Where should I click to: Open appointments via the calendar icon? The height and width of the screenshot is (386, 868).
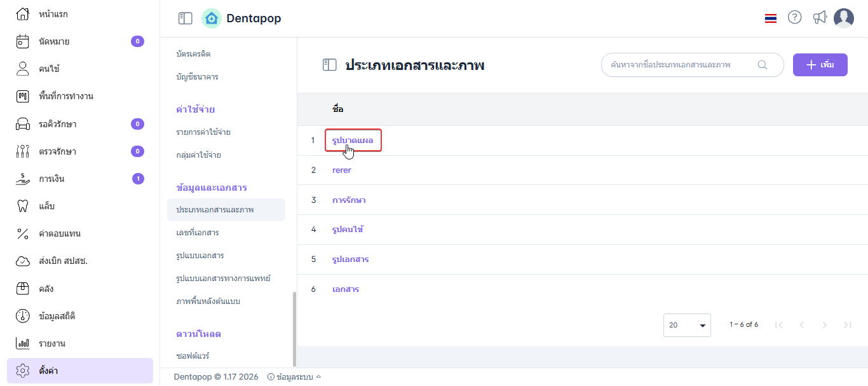(x=23, y=41)
